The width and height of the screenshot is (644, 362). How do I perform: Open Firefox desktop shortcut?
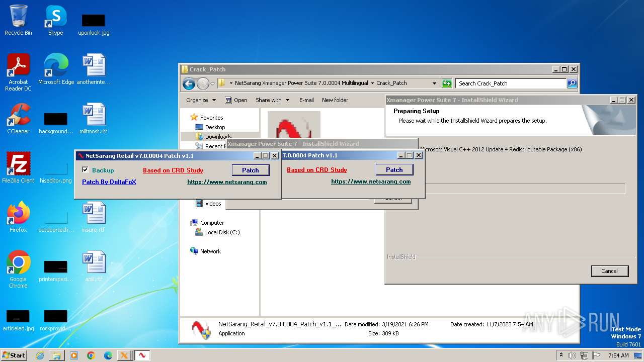18,217
